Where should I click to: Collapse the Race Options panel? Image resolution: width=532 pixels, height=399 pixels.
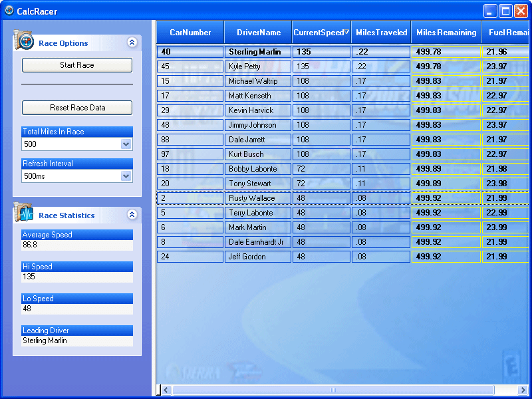tap(132, 43)
